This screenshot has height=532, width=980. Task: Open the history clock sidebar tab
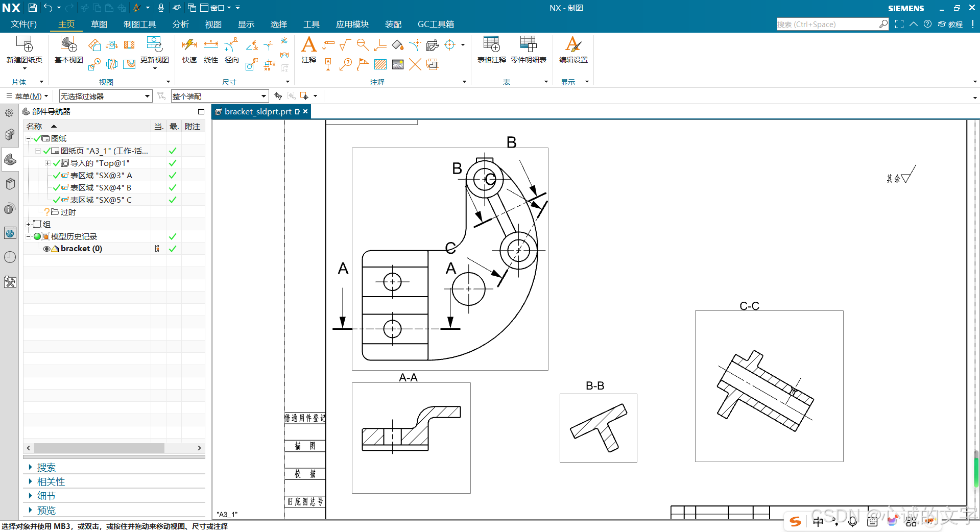tap(10, 257)
